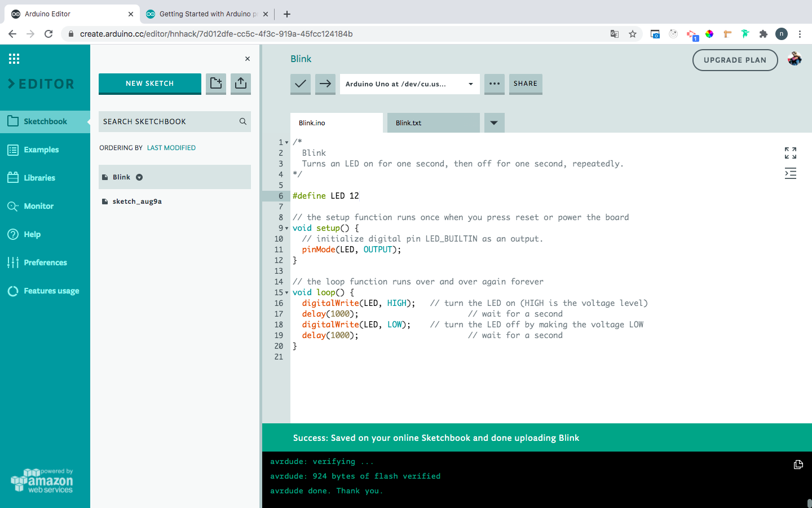Copy console output to clipboard

[x=798, y=465]
